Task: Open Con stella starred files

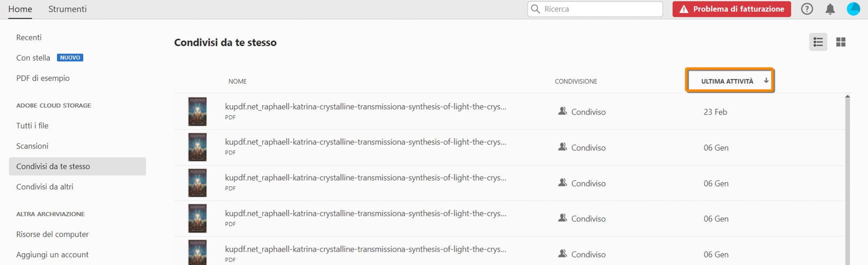Action: (33, 58)
